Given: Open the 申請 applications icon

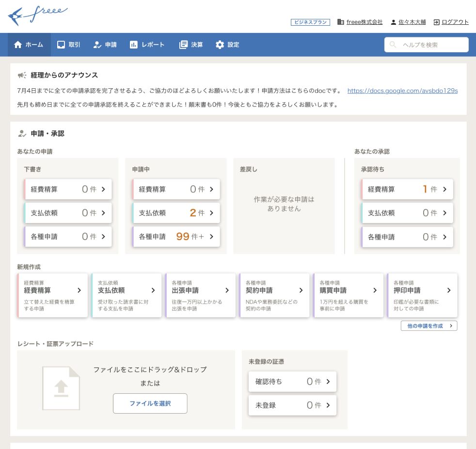Looking at the screenshot, I should (x=98, y=45).
